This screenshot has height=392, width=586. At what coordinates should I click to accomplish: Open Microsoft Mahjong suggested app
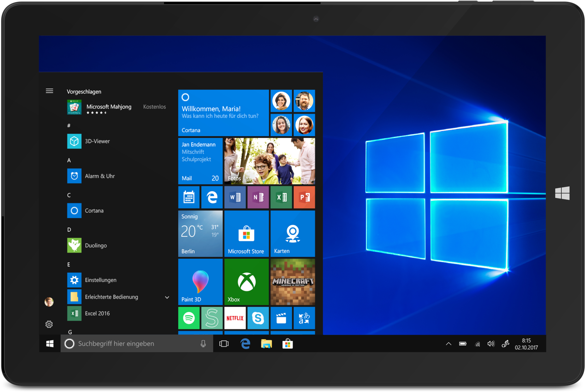tap(117, 107)
